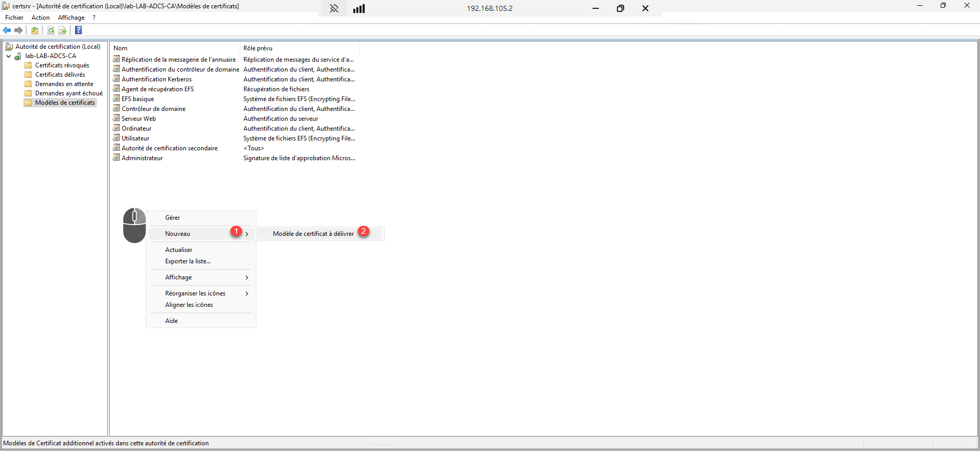
Task: Select the Authentification Kerberos template row
Action: [x=156, y=79]
